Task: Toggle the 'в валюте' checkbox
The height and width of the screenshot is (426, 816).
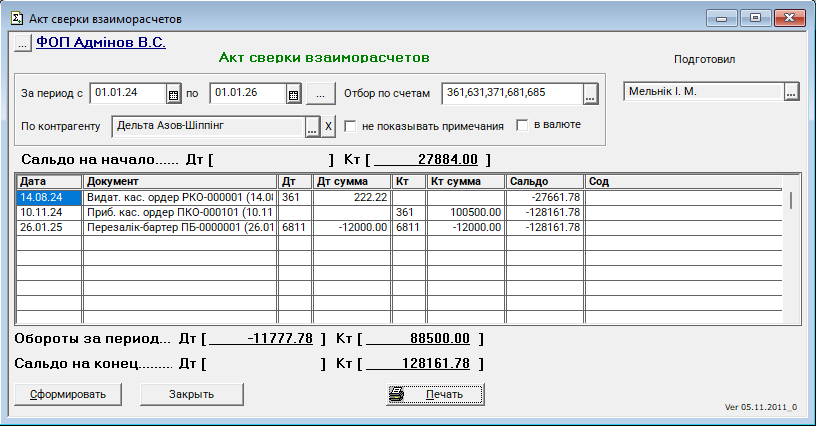Action: 522,126
